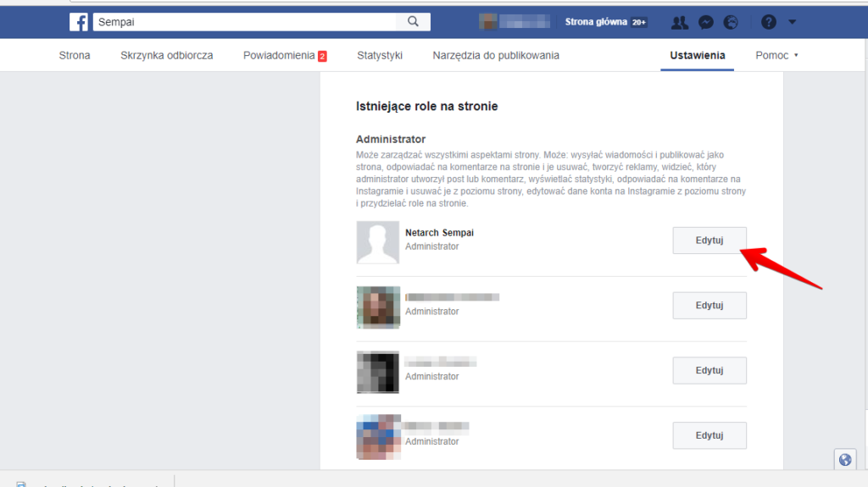Screen dimensions: 868x487
Task: Open the help question mark icon
Action: click(768, 22)
